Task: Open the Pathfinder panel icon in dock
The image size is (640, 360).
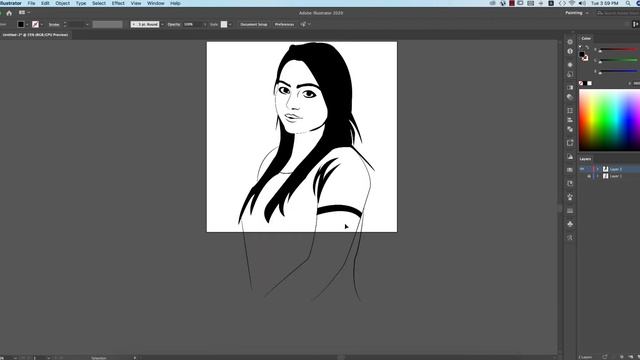Action: click(x=570, y=129)
